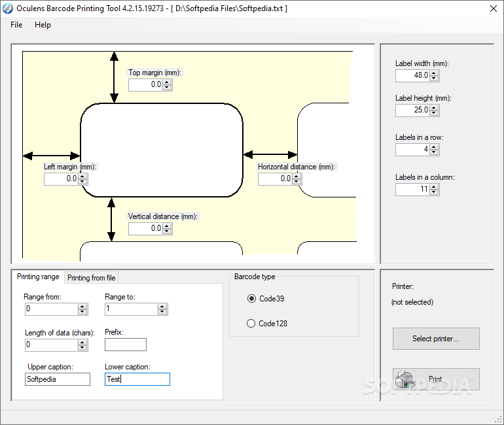
Task: Click the '(not selected)' printer status text
Action: 412,302
